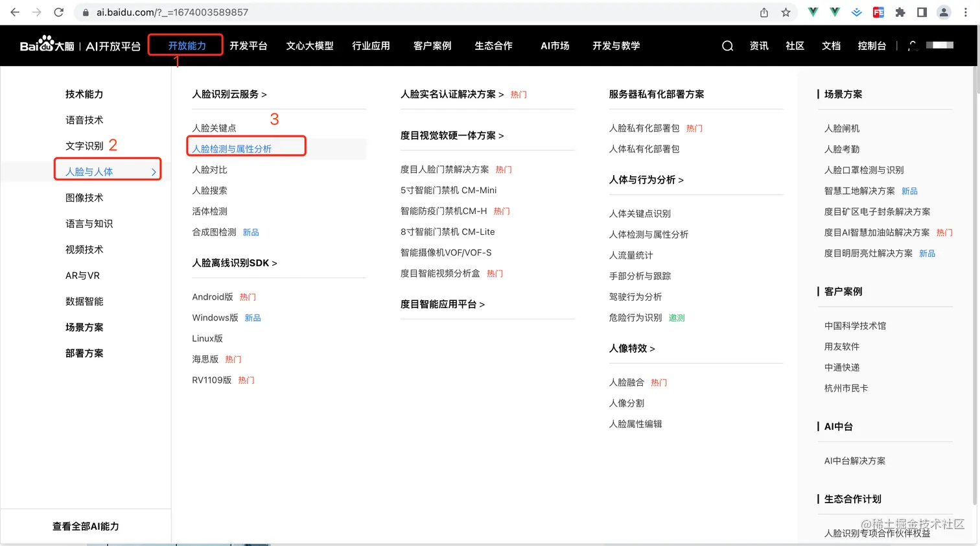Screen dimensions: 980x546
Task: Open 人脸闸机 scenario link
Action: click(842, 128)
